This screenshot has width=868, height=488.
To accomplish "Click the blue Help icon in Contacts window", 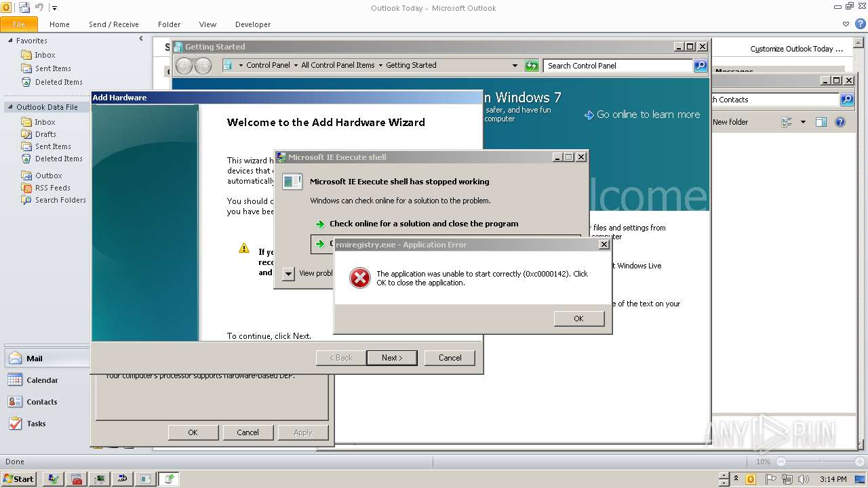I will 840,122.
